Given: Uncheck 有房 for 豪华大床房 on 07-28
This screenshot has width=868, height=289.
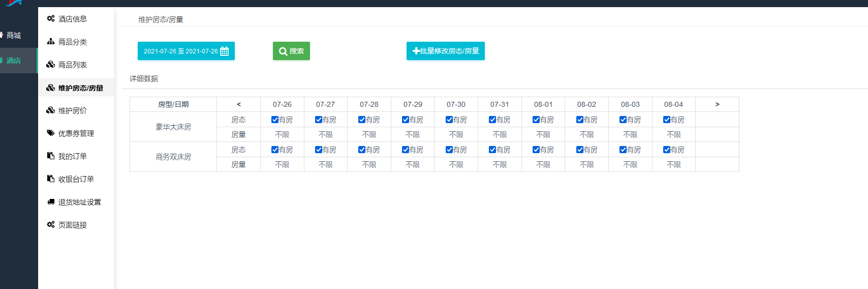Looking at the screenshot, I should (x=362, y=120).
